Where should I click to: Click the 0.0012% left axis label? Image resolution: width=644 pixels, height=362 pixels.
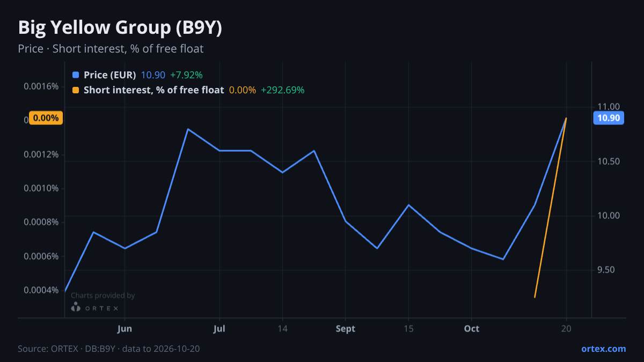pos(41,154)
